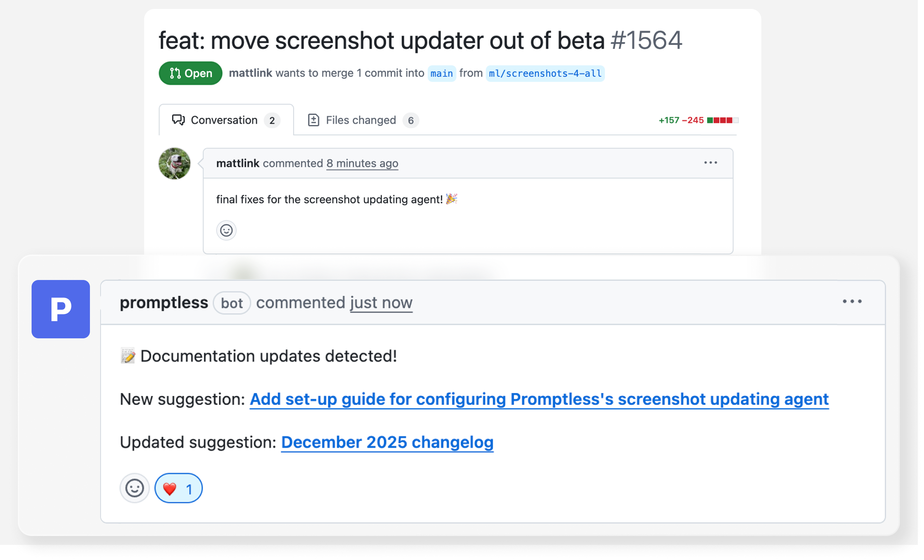Image resolution: width=924 pixels, height=560 pixels.
Task: Click the Conversation speech bubble icon
Action: click(x=178, y=120)
